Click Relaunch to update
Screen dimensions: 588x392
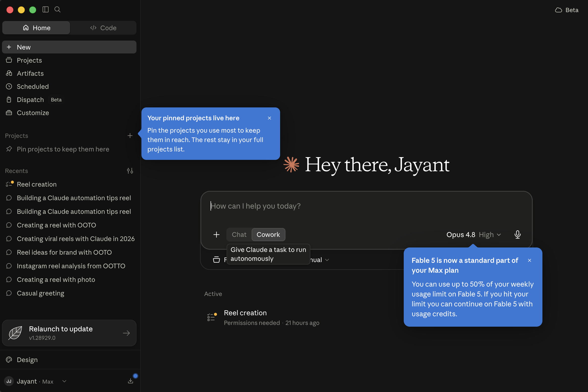click(69, 333)
